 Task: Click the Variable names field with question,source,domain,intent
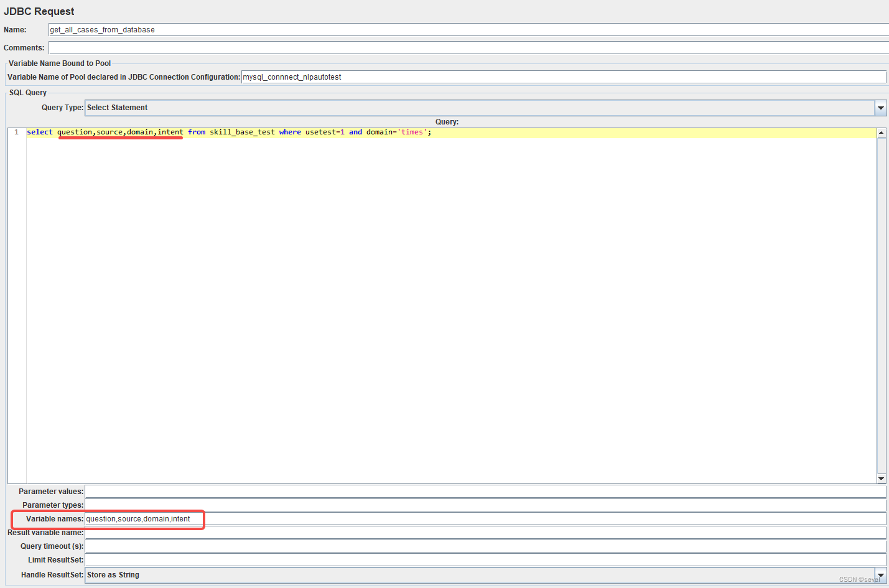coord(144,519)
